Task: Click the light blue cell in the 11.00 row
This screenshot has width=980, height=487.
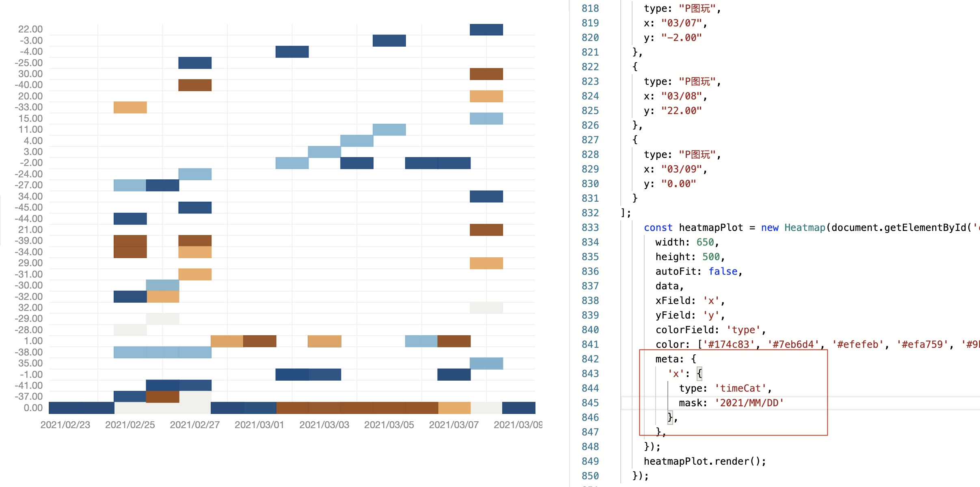Action: click(x=389, y=129)
